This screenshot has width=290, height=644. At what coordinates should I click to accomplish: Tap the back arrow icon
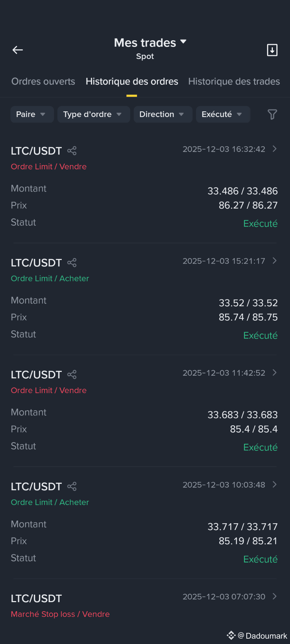(18, 50)
